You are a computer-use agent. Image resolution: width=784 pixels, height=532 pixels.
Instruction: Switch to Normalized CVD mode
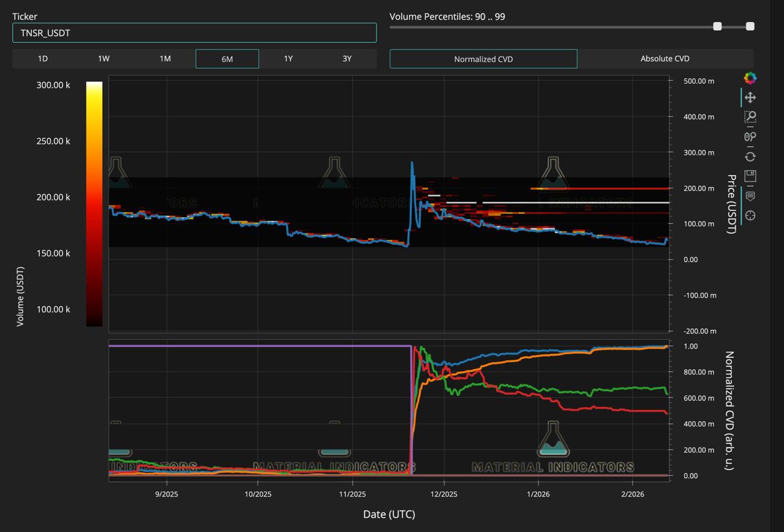(483, 59)
